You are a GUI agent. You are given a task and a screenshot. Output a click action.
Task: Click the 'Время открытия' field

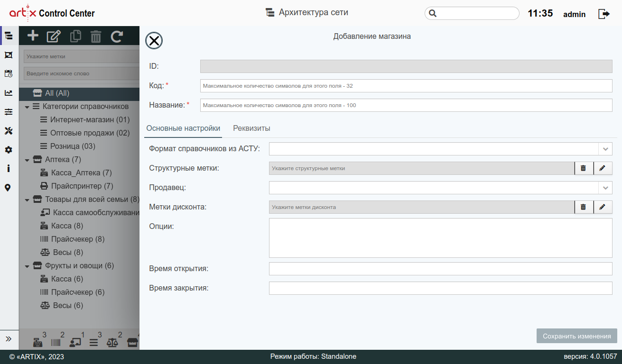pyautogui.click(x=440, y=269)
